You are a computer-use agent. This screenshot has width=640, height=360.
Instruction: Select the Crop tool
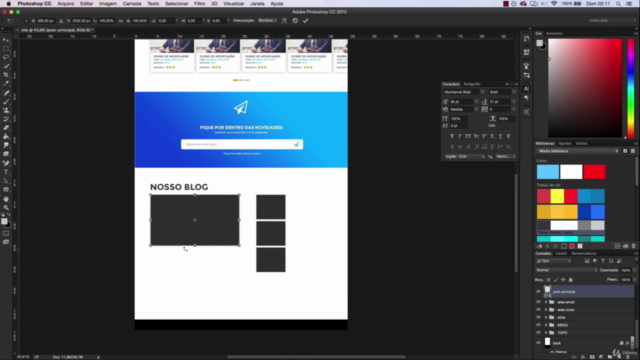(x=6, y=75)
